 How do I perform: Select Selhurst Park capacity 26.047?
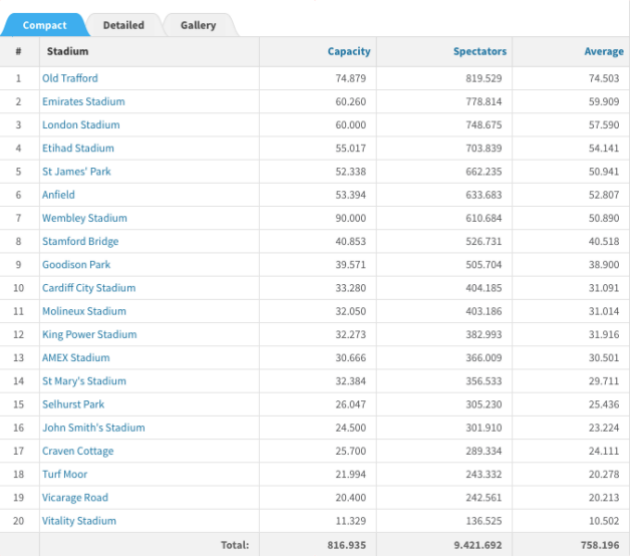click(351, 405)
